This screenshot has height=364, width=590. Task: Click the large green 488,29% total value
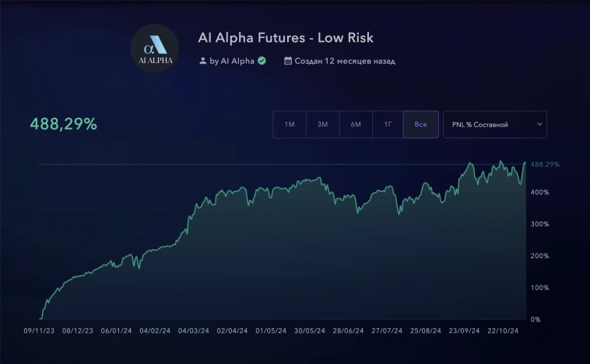click(64, 124)
